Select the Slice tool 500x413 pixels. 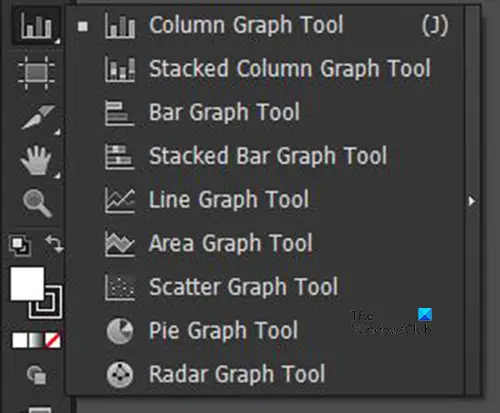pos(38,117)
